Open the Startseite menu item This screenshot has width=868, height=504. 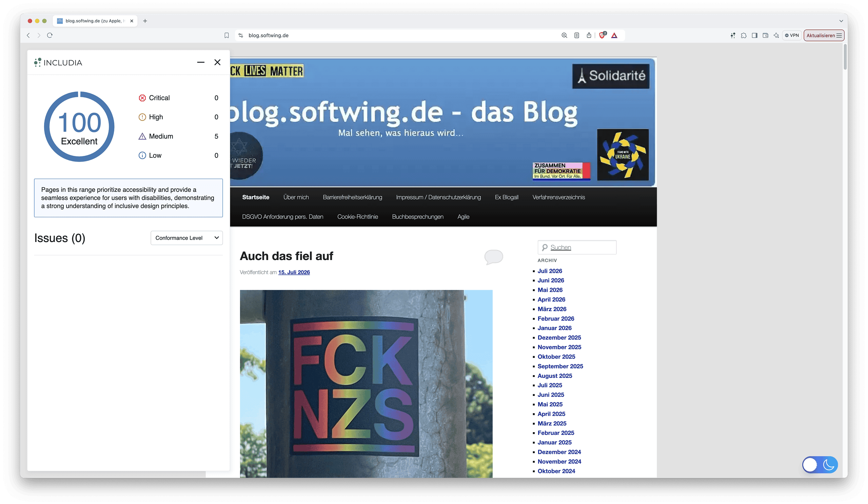(x=256, y=197)
